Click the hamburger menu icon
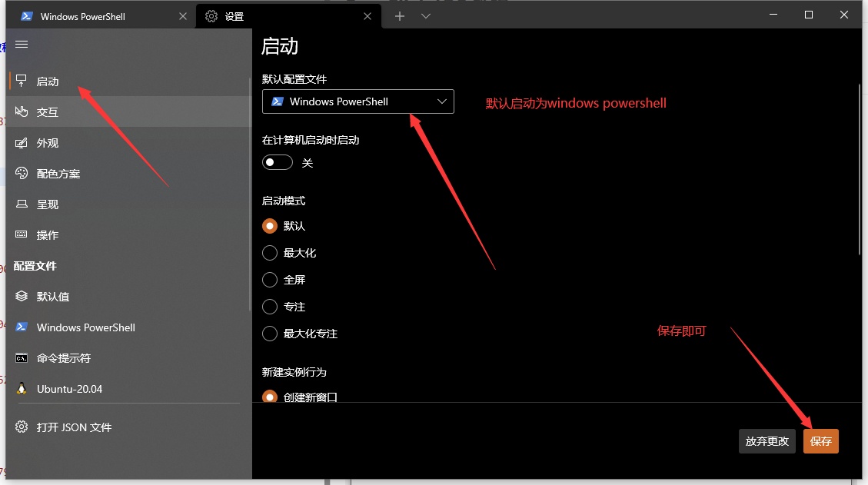Image resolution: width=868 pixels, height=485 pixels. pos(22,45)
